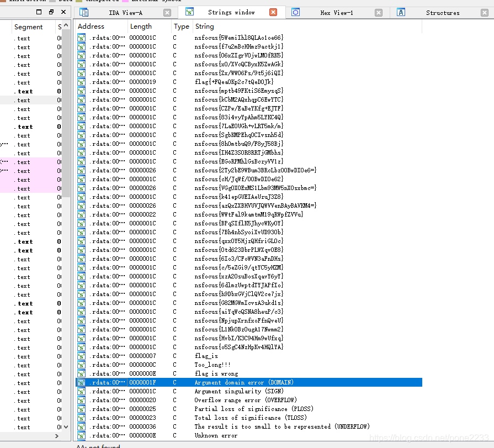Click the icon beside flag is wrong

(x=81, y=373)
